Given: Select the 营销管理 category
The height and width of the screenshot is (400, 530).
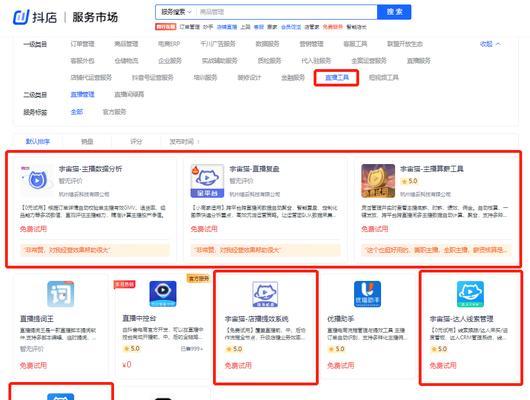Looking at the screenshot, I should coord(311,44).
